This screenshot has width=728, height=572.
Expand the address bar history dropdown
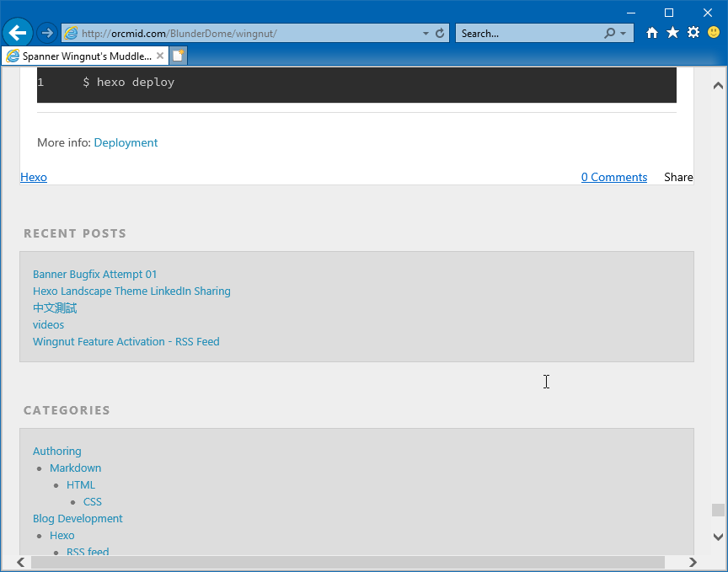pyautogui.click(x=426, y=34)
